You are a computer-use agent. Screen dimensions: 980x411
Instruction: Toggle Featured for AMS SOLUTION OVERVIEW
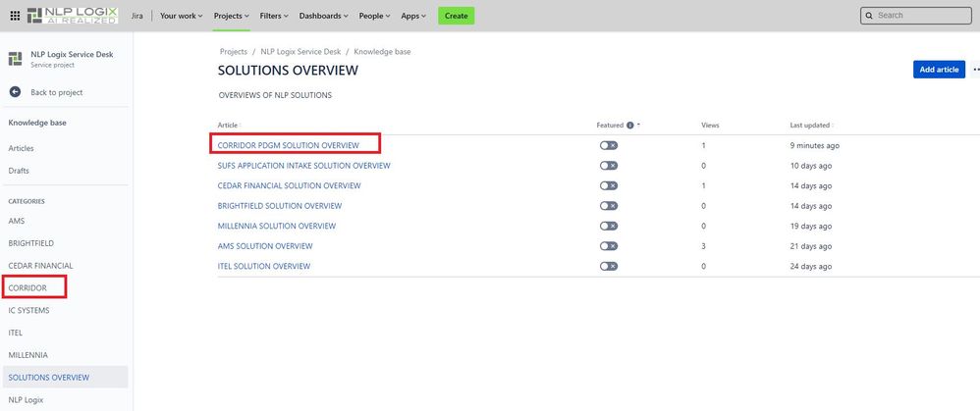(608, 246)
